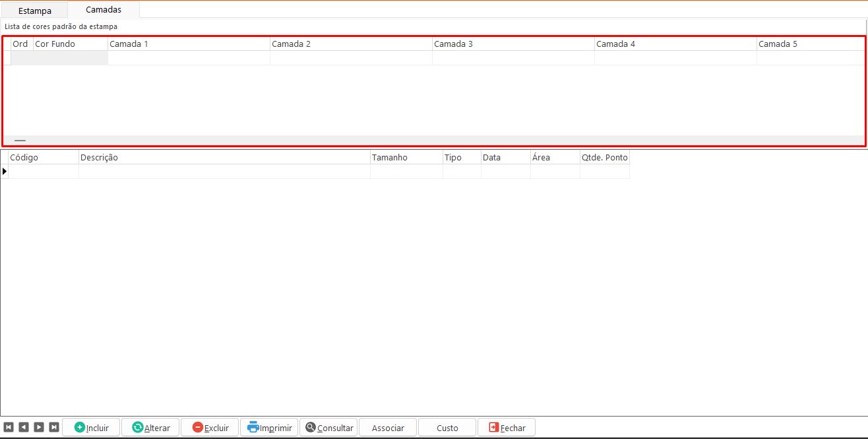Select the Camadas tab

coord(104,10)
